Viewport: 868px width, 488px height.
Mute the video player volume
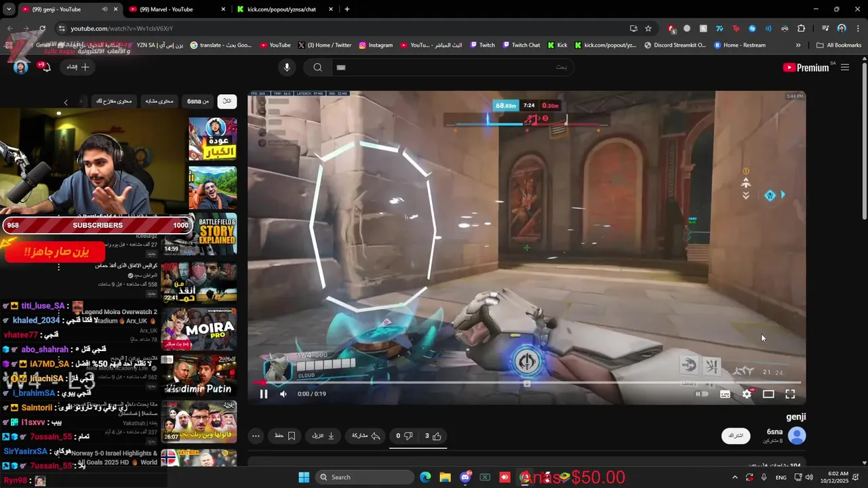pos(283,394)
